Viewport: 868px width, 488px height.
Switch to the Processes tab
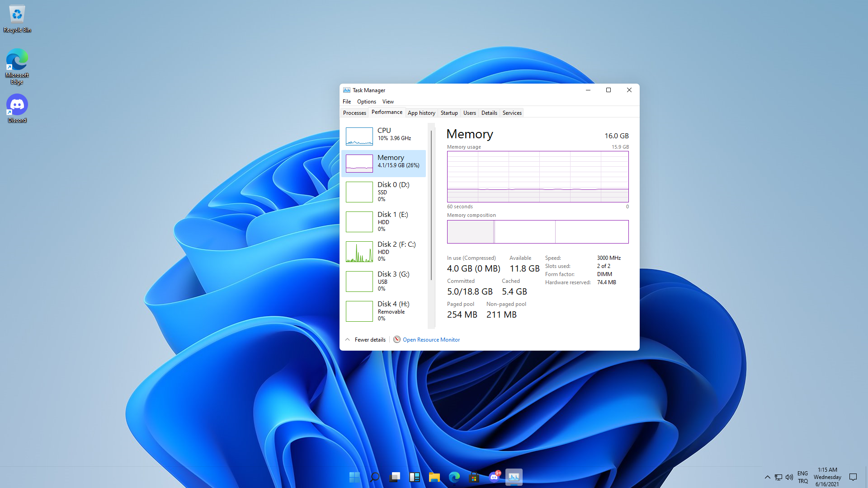click(x=354, y=113)
